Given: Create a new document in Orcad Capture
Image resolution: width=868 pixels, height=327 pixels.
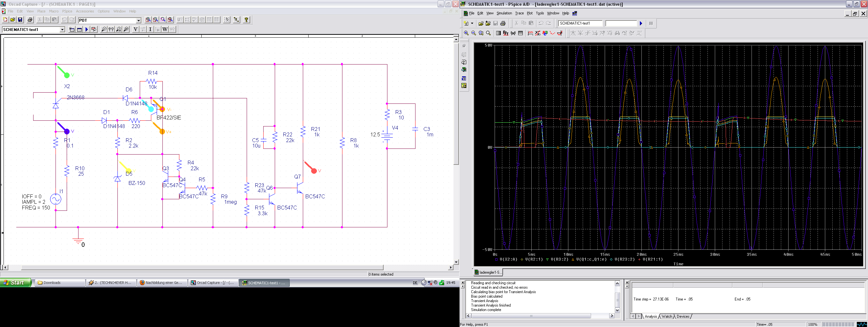Looking at the screenshot, I should tap(5, 19).
